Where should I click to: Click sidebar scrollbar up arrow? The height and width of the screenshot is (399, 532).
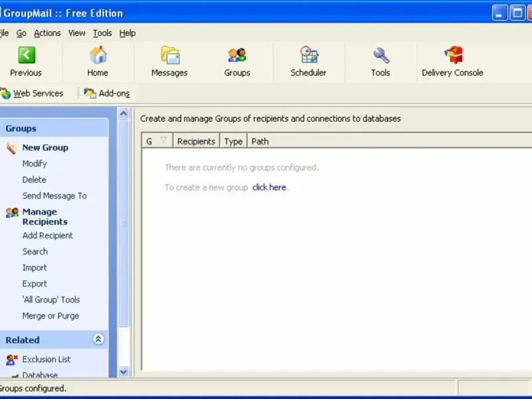click(x=124, y=114)
